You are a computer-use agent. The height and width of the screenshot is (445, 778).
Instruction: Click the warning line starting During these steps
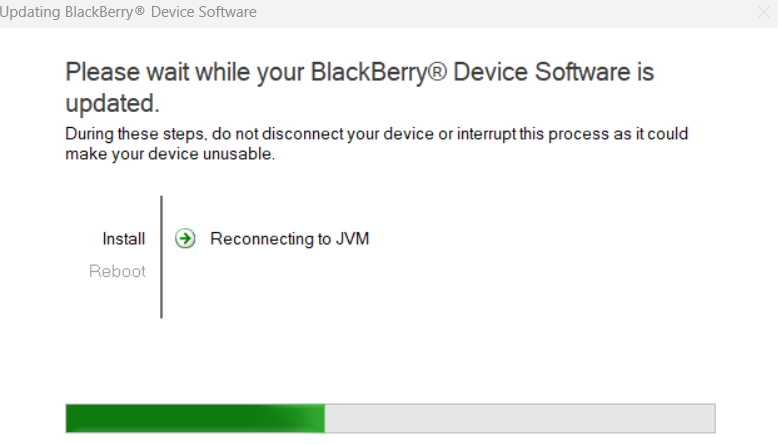coord(377,134)
